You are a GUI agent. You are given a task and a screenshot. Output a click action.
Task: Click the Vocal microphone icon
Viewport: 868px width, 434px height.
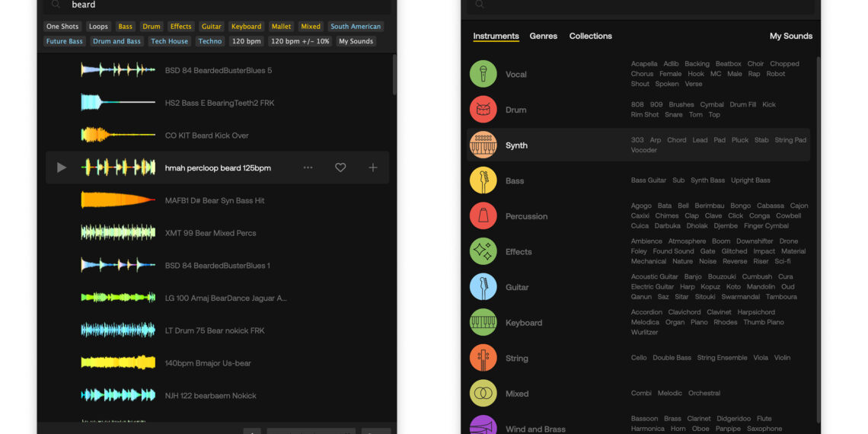pos(483,74)
